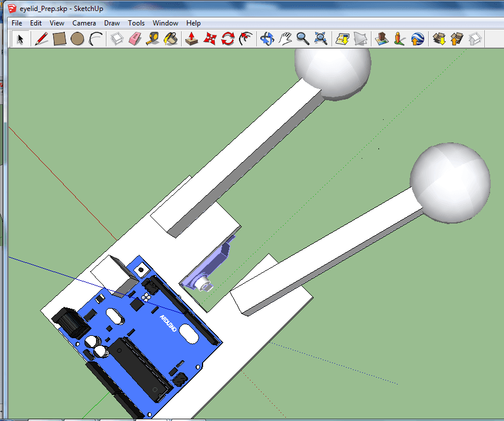The width and height of the screenshot is (504, 421).
Task: Select the Pan hand tool
Action: click(x=285, y=38)
